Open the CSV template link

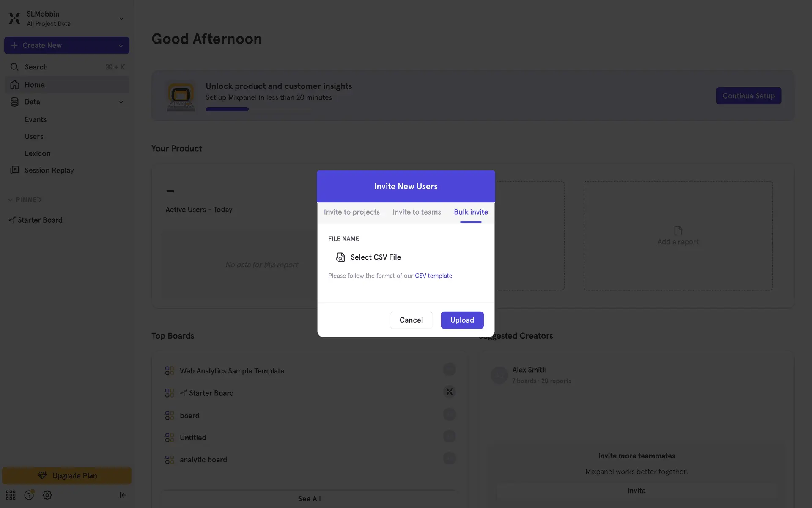[433, 276]
